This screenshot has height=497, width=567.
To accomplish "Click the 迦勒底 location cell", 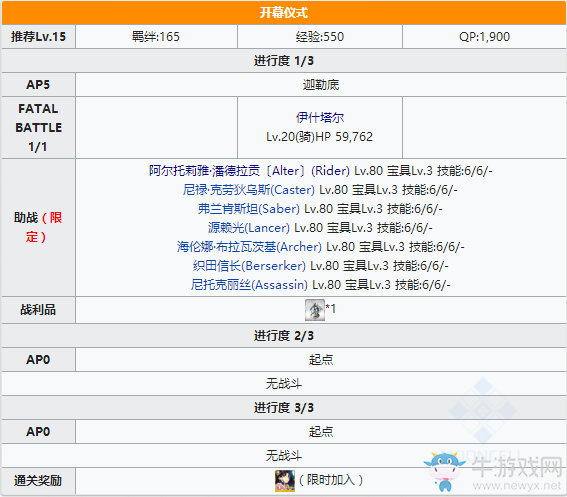I will pyautogui.click(x=321, y=85).
